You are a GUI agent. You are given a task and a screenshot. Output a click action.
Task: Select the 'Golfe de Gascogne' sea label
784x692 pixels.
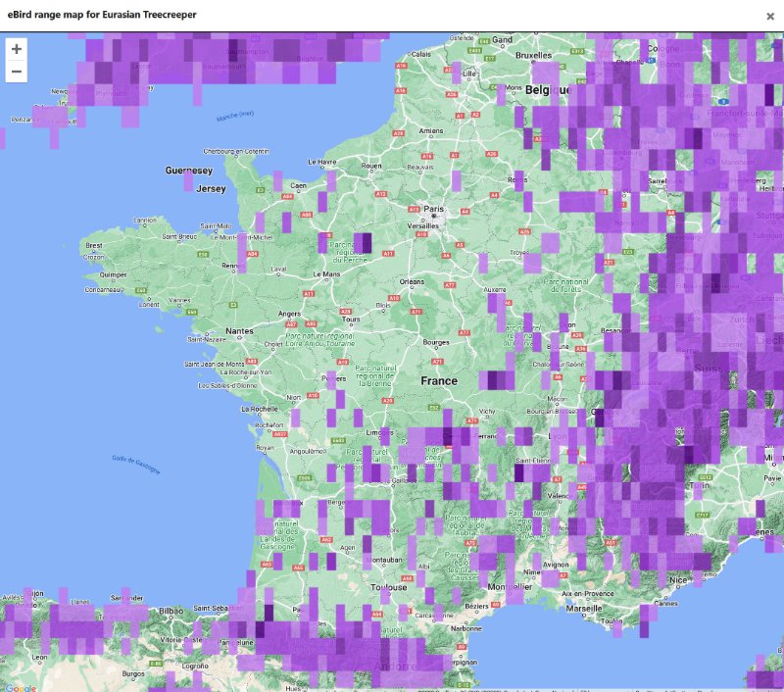pos(136,465)
